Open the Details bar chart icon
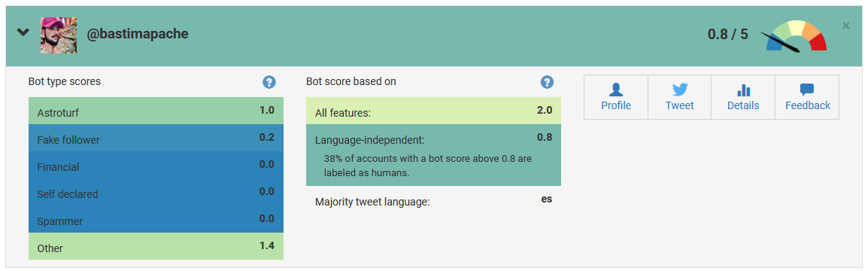This screenshot has width=868, height=271. pyautogui.click(x=743, y=90)
